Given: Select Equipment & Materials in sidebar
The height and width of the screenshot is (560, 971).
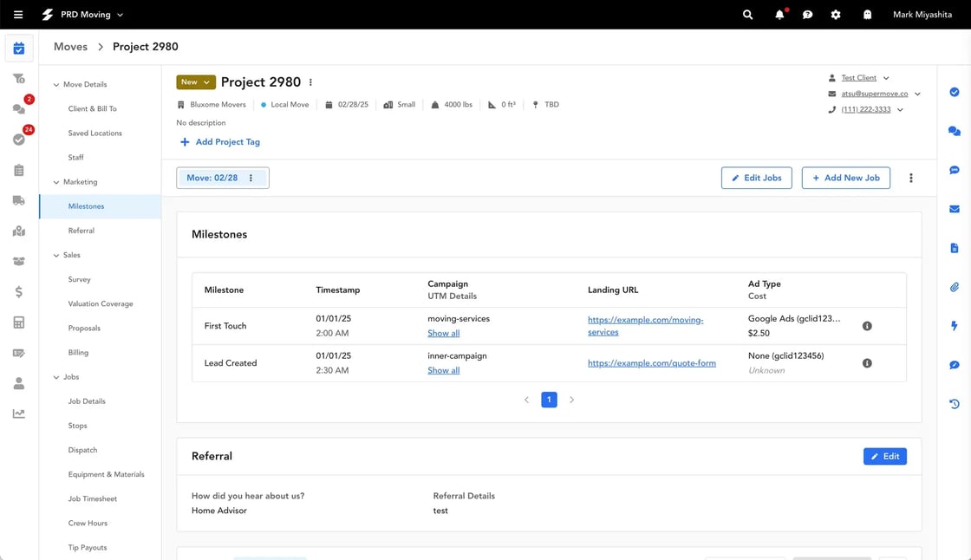Looking at the screenshot, I should pos(106,474).
